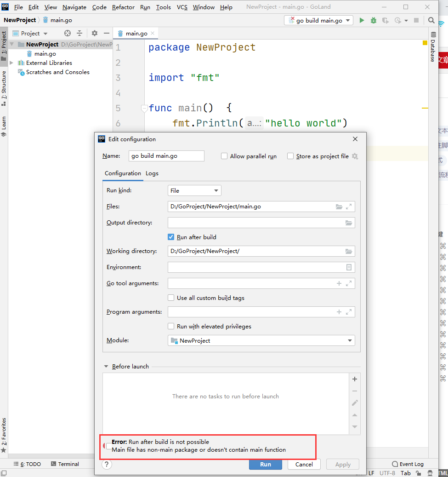Stop the running process toolbar icon
This screenshot has width=448, height=477.
coord(416,20)
